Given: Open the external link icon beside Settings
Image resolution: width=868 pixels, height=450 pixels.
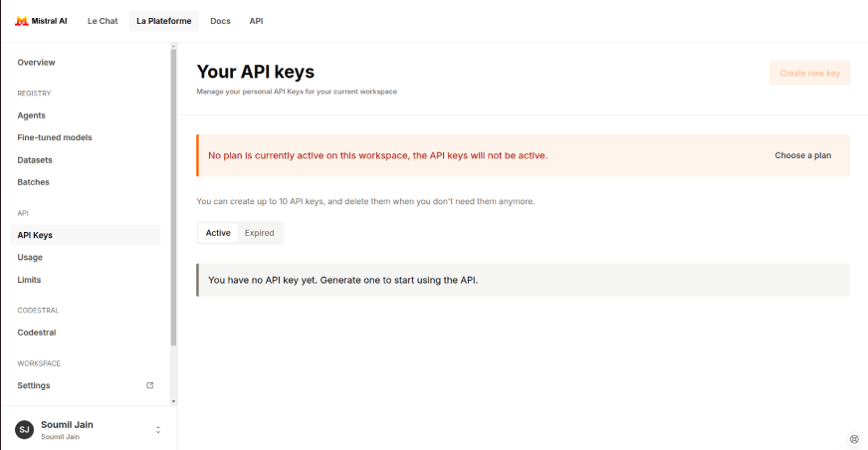Looking at the screenshot, I should [x=149, y=385].
